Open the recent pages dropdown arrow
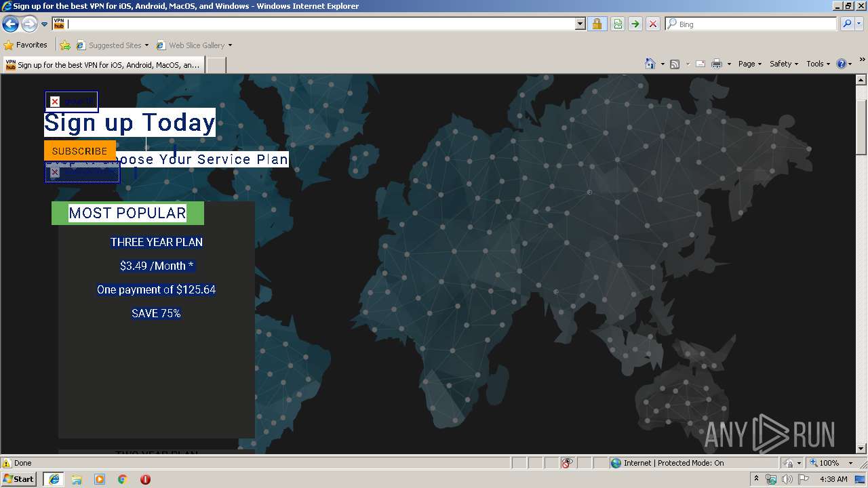868x488 pixels. click(x=45, y=24)
